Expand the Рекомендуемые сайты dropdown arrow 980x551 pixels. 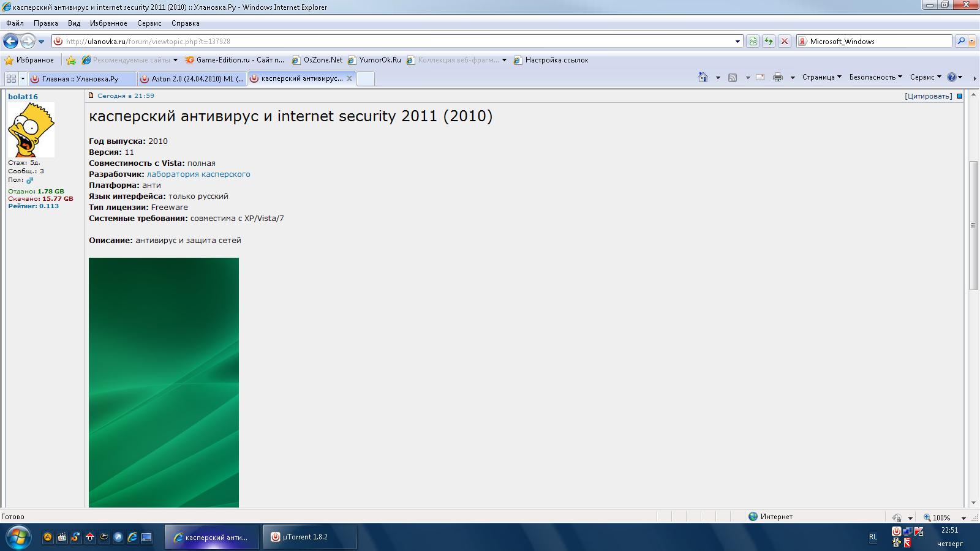(175, 60)
